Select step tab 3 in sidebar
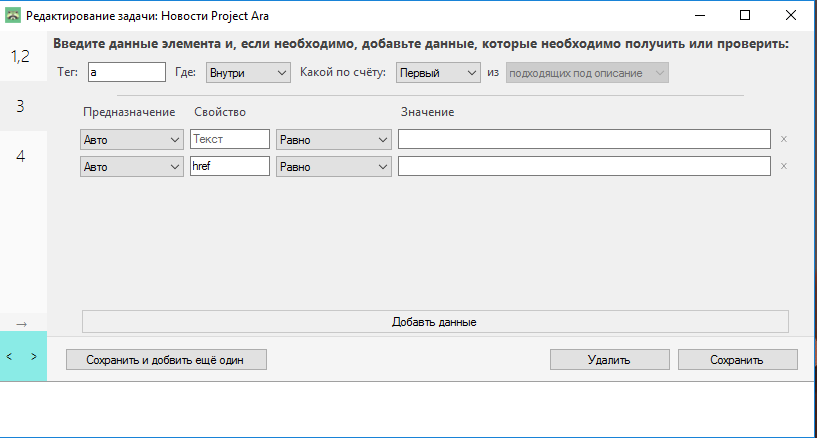Viewport: 817px width, 438px height. click(22, 106)
